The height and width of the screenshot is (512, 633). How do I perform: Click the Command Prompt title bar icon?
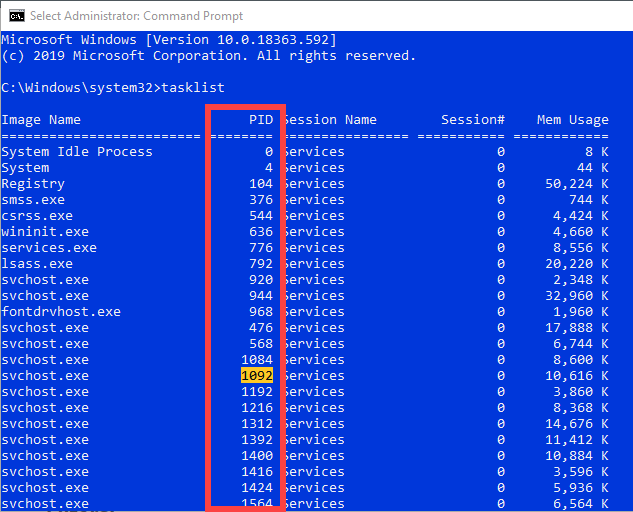17,16
